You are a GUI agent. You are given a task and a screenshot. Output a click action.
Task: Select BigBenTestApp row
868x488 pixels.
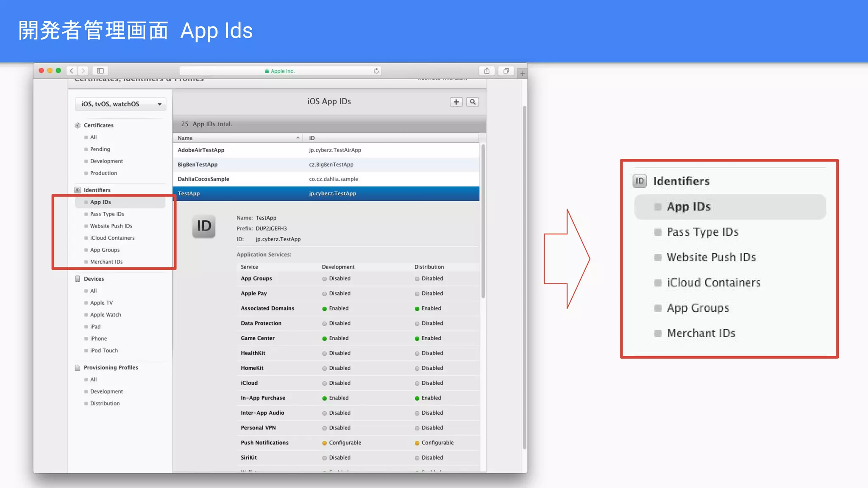click(x=326, y=164)
